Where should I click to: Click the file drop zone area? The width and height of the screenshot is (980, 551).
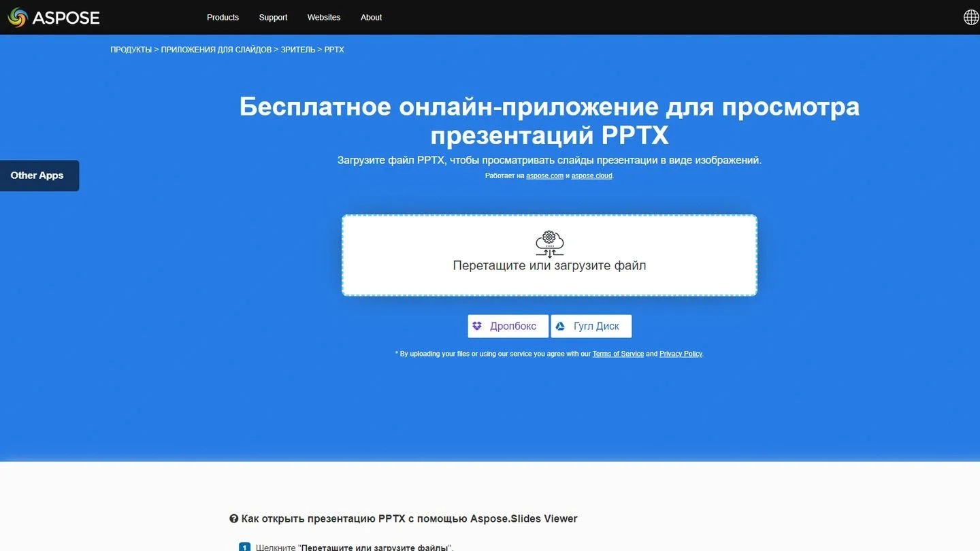pyautogui.click(x=549, y=255)
